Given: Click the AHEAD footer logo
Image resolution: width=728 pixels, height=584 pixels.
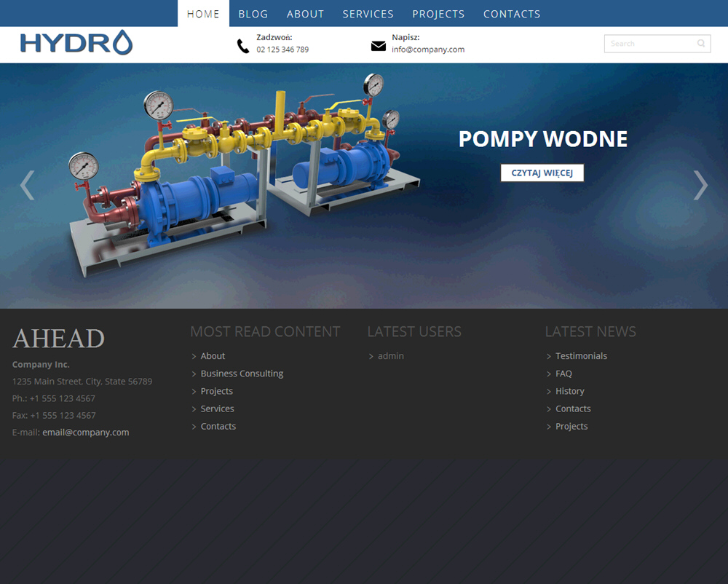Looking at the screenshot, I should pos(59,339).
